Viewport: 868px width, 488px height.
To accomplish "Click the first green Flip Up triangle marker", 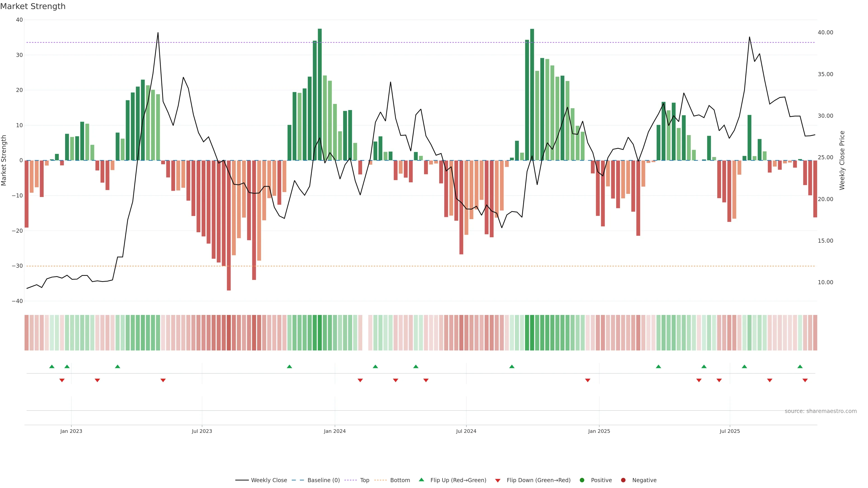I will tap(52, 366).
